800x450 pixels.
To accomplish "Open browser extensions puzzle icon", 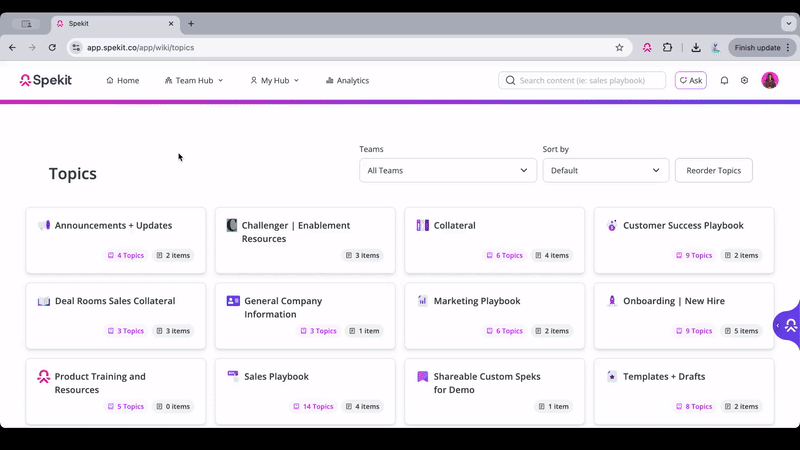I will tap(668, 47).
